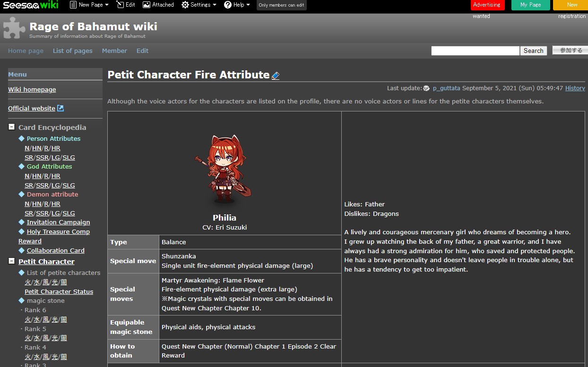Click the blue diamond icon beside Collaboration Card
This screenshot has height=367, width=588.
pyautogui.click(x=21, y=250)
